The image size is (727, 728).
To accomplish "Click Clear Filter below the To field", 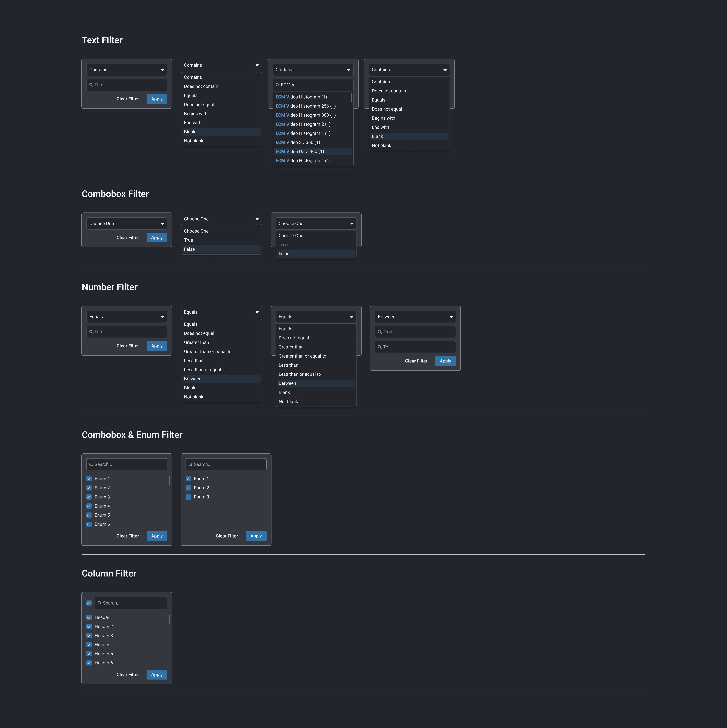I will click(416, 361).
